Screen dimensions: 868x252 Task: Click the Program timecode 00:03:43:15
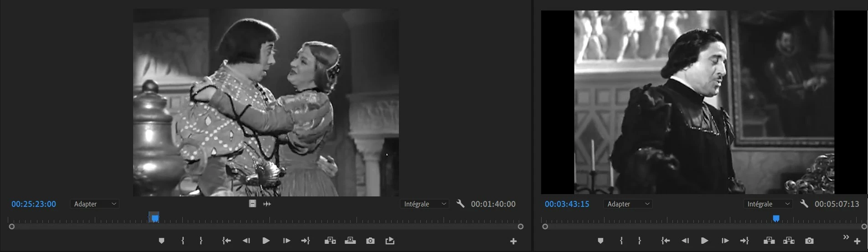[567, 204]
